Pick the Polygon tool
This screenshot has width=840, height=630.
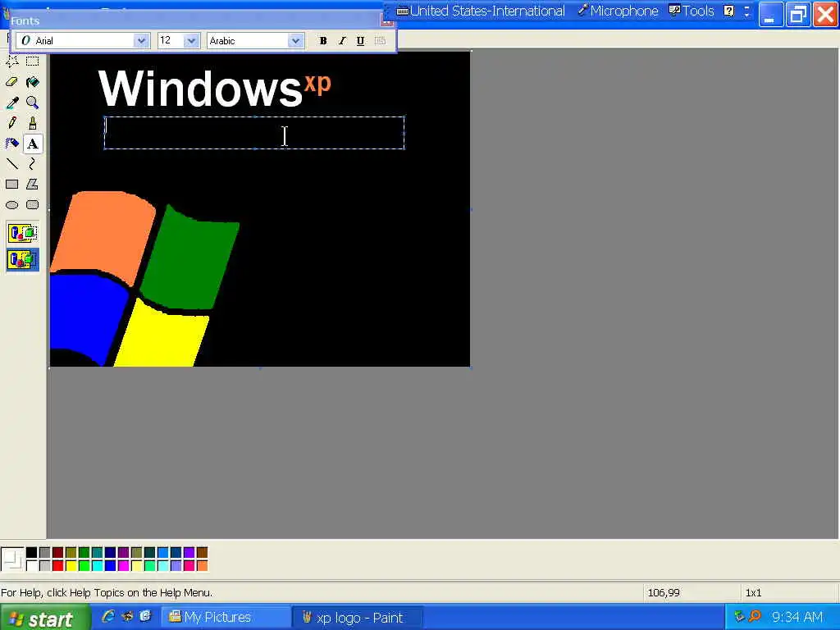[x=33, y=185]
